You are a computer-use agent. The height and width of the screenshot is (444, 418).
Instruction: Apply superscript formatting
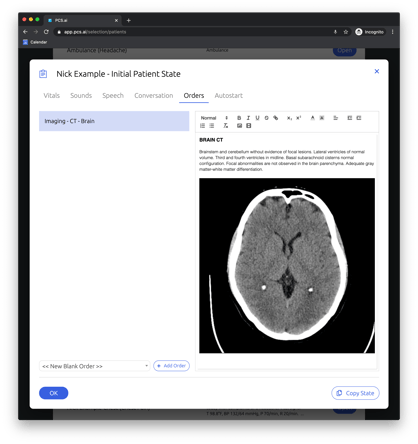(298, 118)
